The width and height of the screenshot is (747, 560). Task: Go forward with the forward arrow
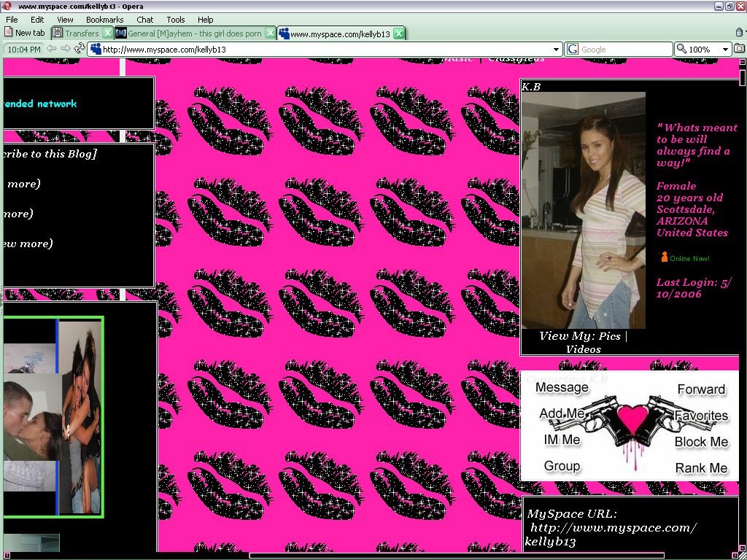(66, 49)
